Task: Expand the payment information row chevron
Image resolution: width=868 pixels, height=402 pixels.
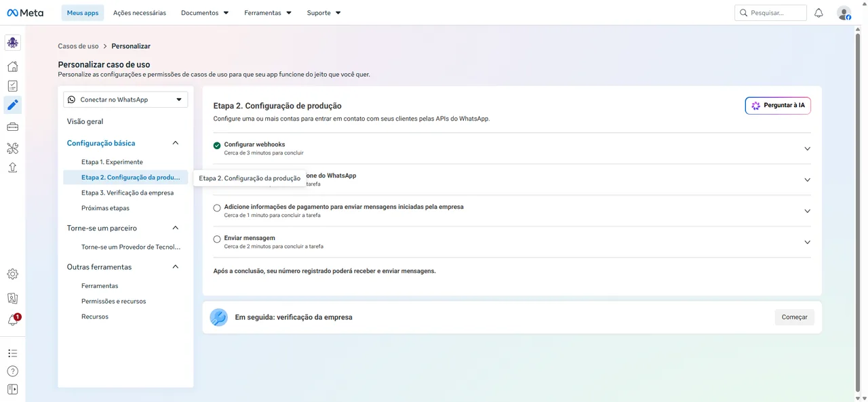Action: coord(807,211)
